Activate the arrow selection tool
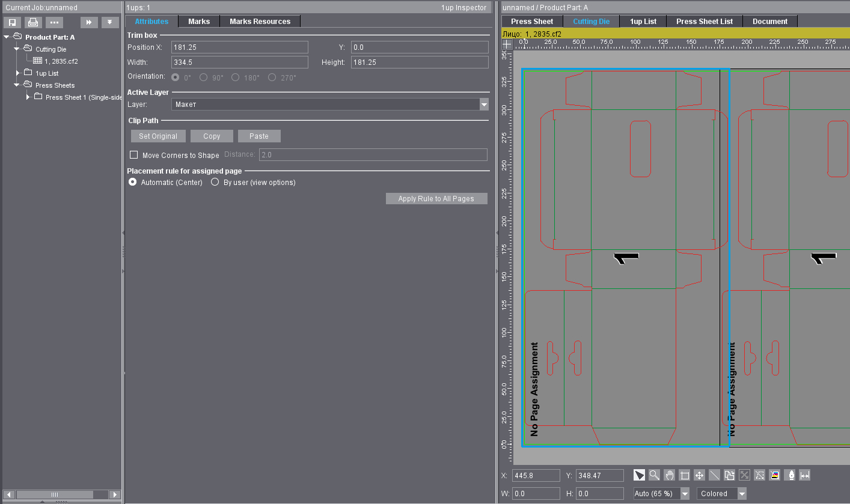The image size is (850, 504). (x=639, y=475)
